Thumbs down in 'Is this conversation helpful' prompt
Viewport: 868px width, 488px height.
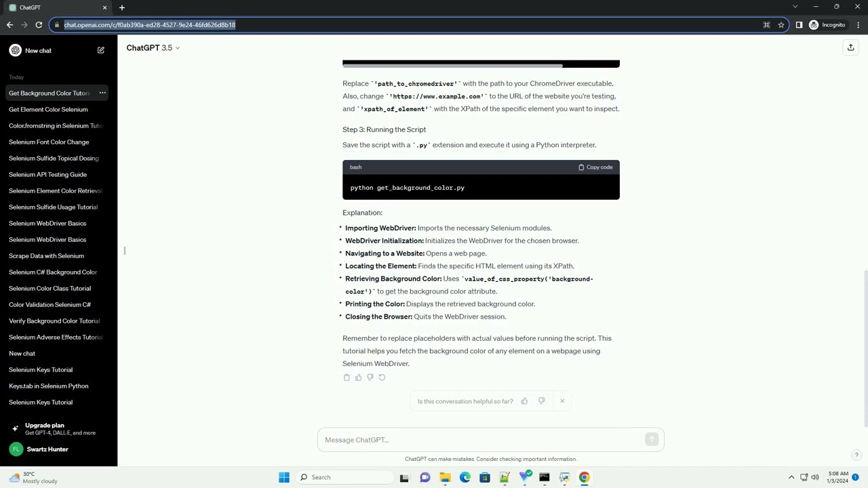click(541, 401)
